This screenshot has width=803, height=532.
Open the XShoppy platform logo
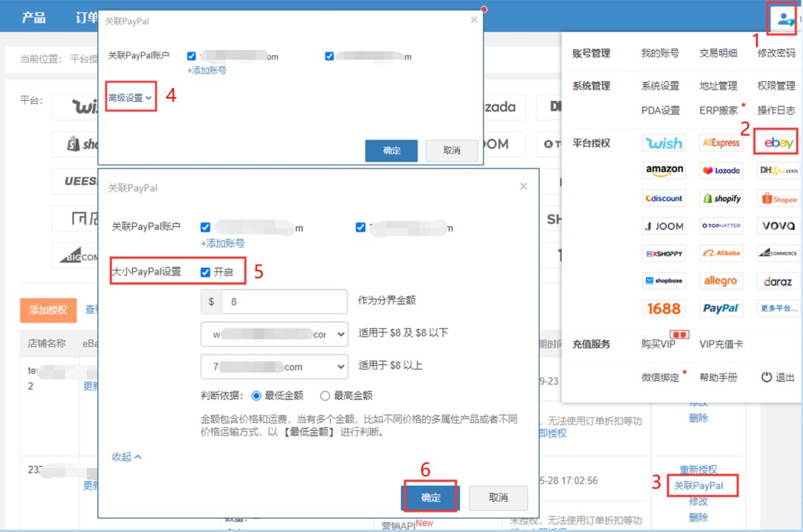(x=663, y=253)
